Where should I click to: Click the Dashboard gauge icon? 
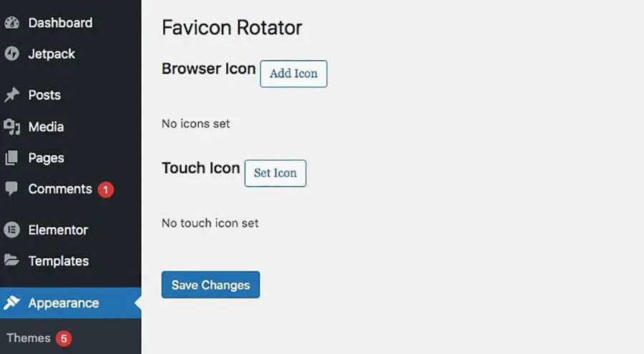pos(11,23)
